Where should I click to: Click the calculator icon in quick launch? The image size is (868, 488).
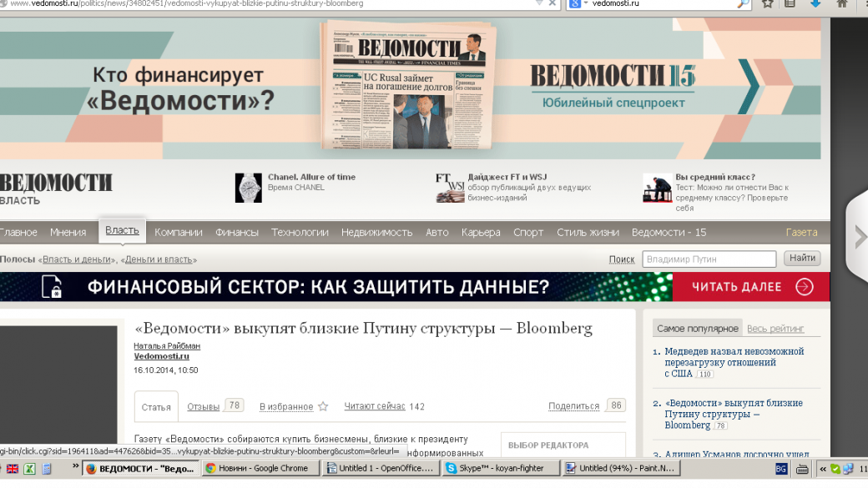47,469
